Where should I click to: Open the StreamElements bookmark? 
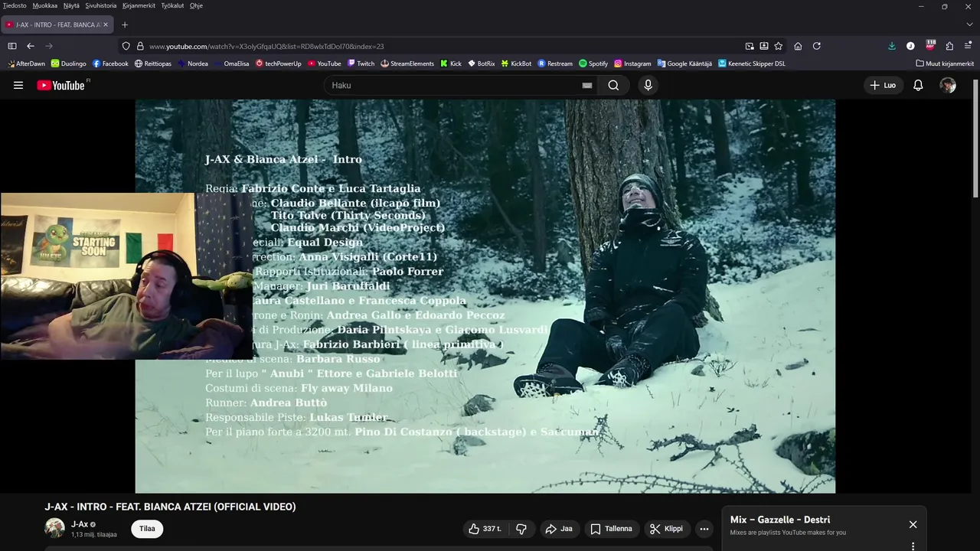407,64
